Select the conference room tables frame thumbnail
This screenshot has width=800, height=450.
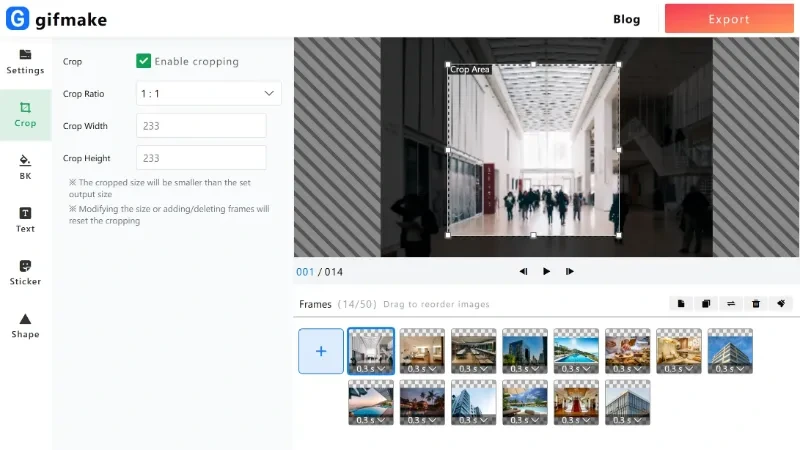473,351
